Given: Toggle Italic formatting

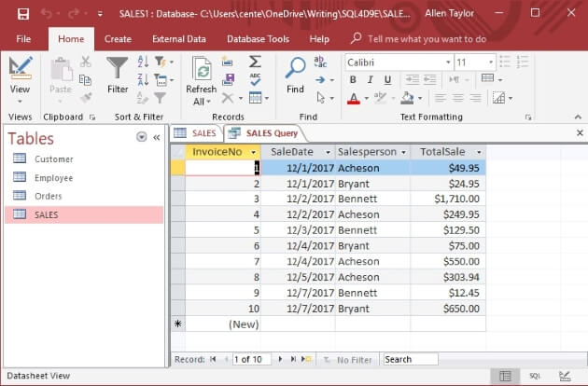Looking at the screenshot, I should point(371,80).
